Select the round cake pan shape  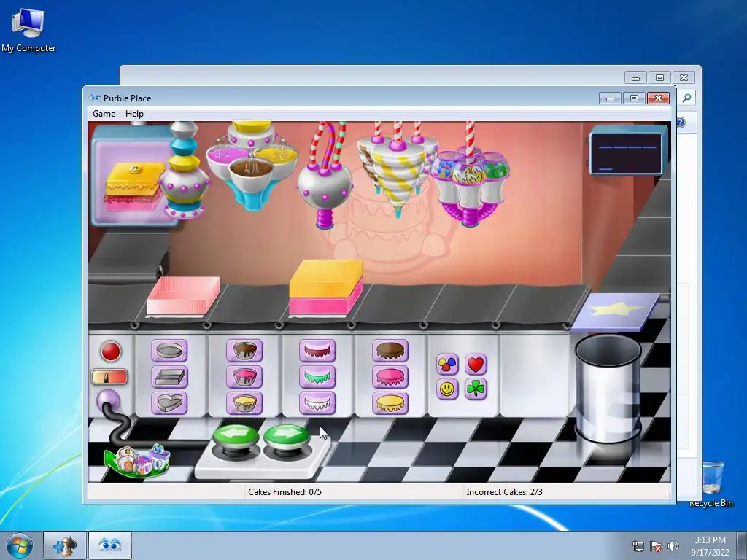point(169,351)
